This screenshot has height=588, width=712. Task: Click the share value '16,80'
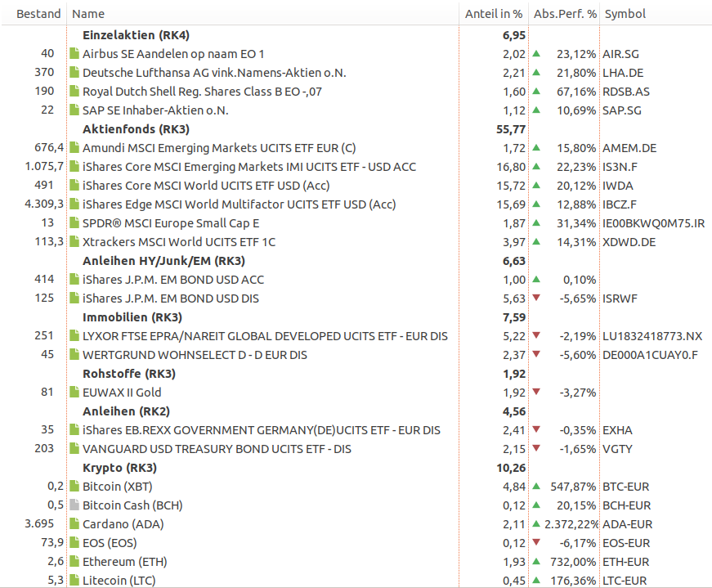pyautogui.click(x=511, y=167)
